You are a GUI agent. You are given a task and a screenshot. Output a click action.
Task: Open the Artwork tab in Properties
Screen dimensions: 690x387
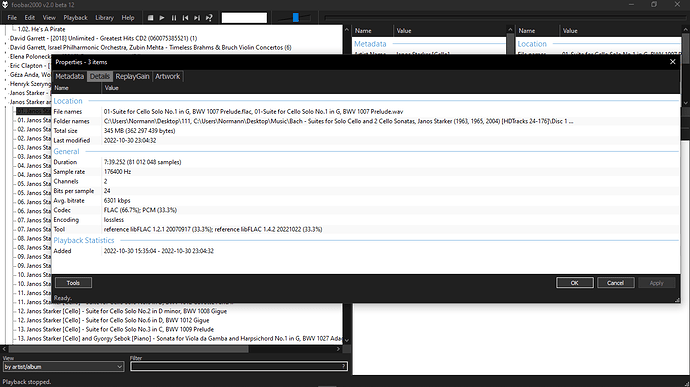coord(167,76)
